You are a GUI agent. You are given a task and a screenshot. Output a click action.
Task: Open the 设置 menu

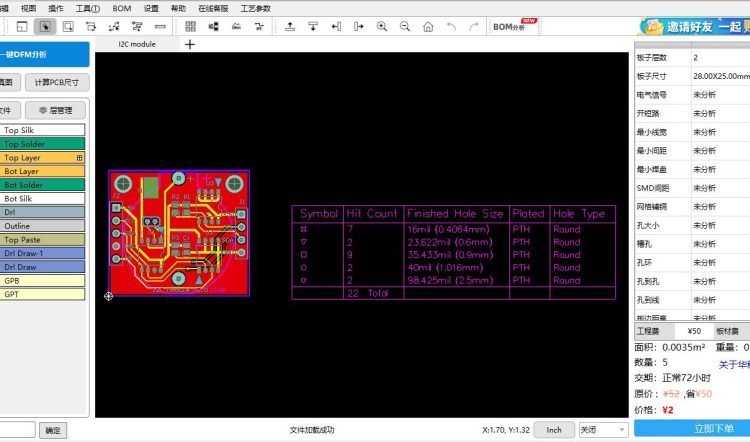[x=151, y=9]
